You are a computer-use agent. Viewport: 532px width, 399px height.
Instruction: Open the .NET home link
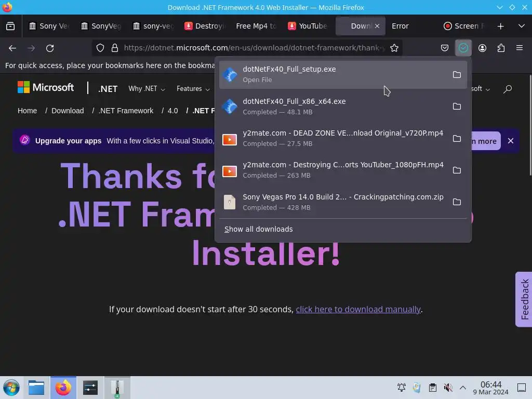[x=108, y=89]
